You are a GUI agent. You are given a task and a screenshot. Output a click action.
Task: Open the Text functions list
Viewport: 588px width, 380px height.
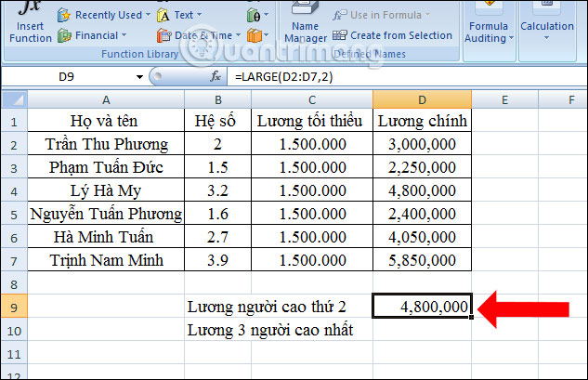click(x=179, y=15)
